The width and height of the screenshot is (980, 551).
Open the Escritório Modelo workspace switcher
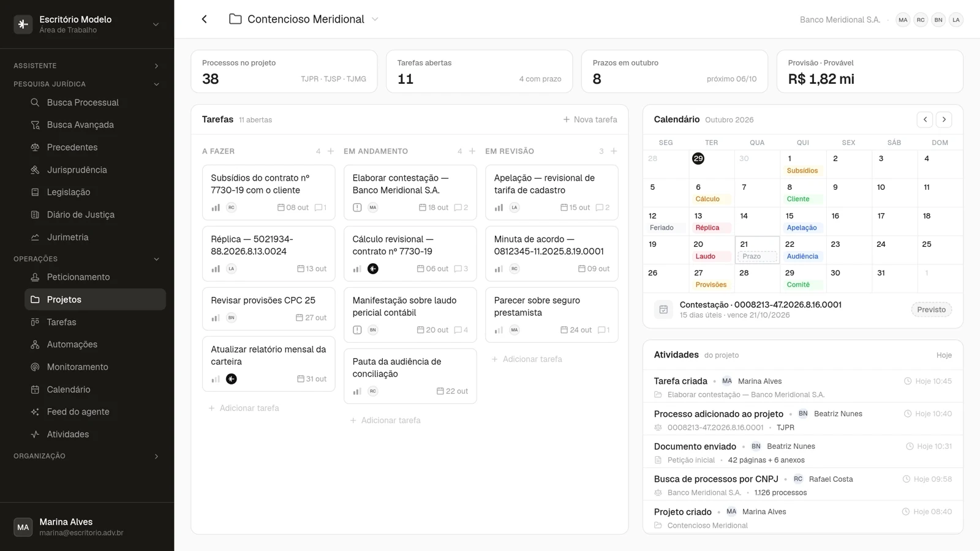[x=87, y=24]
